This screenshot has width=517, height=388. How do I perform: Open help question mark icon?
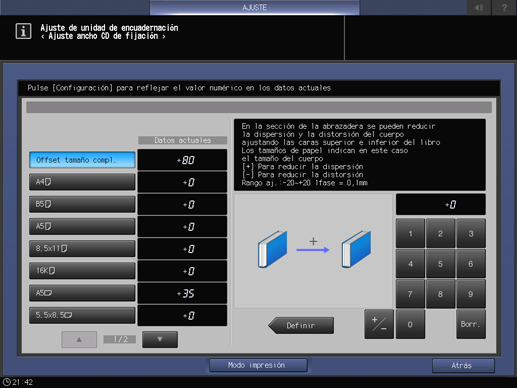click(504, 7)
